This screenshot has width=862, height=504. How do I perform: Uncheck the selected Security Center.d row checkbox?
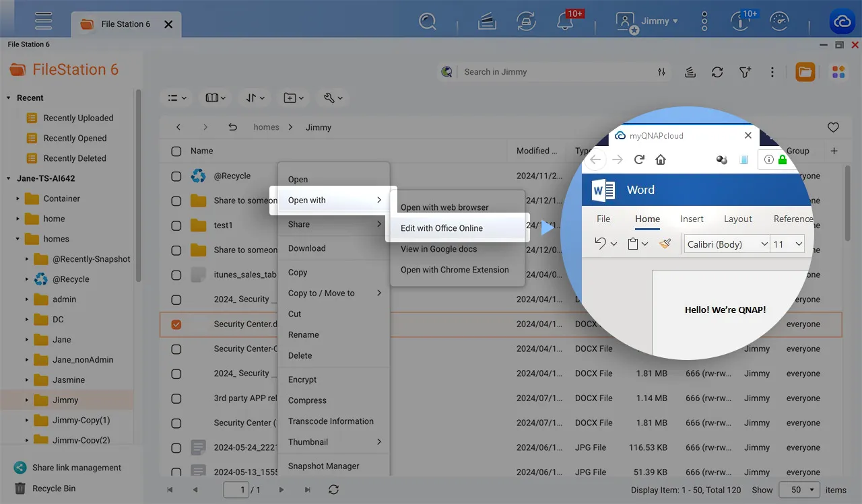(176, 324)
